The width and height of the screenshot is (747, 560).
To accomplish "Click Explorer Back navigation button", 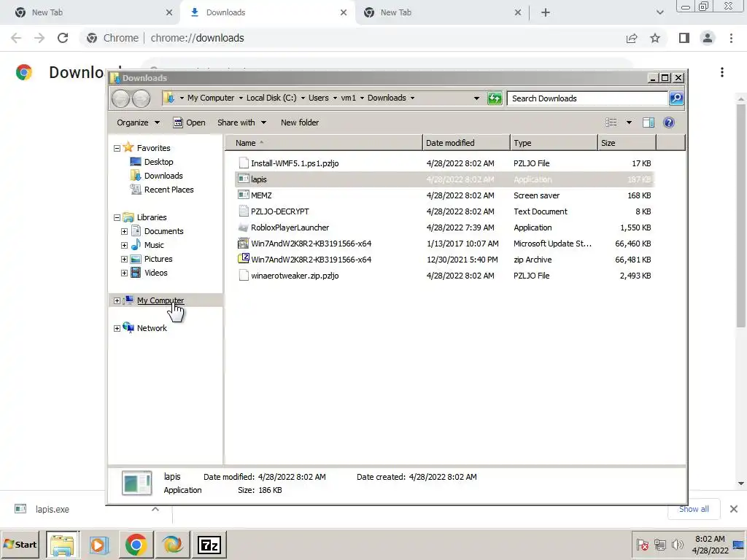I will pyautogui.click(x=121, y=98).
